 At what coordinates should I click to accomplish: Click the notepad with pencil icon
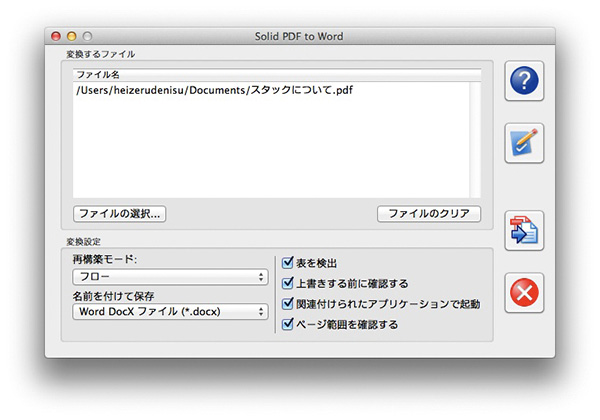pyautogui.click(x=525, y=143)
